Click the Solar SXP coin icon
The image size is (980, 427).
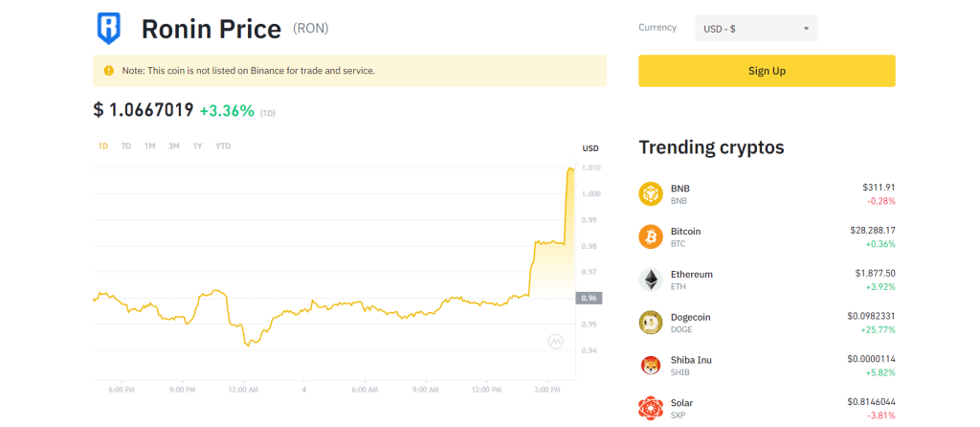coord(650,408)
